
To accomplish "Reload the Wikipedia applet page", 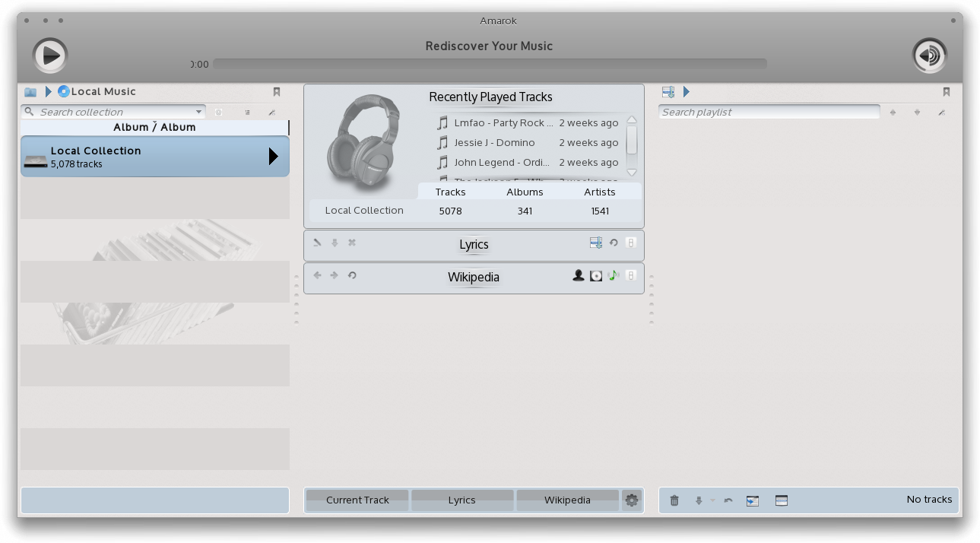I will [352, 275].
